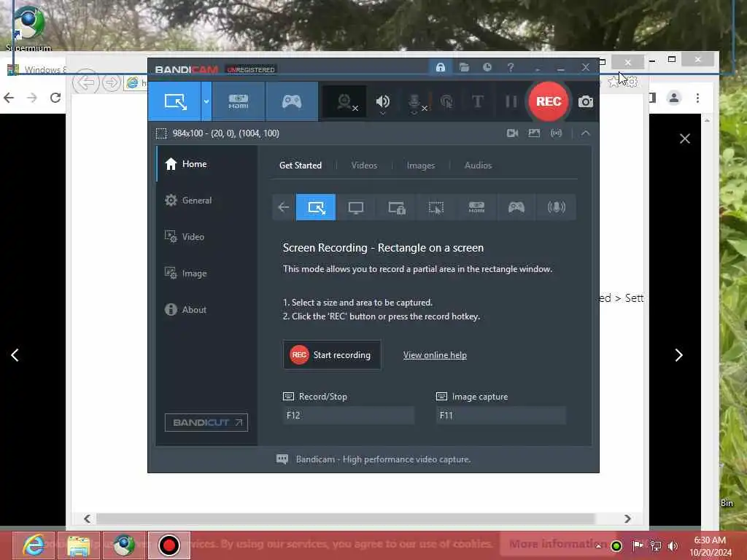Select HDMI device recording mode in top toolbar
Screen dimensions: 747x560
click(239, 101)
